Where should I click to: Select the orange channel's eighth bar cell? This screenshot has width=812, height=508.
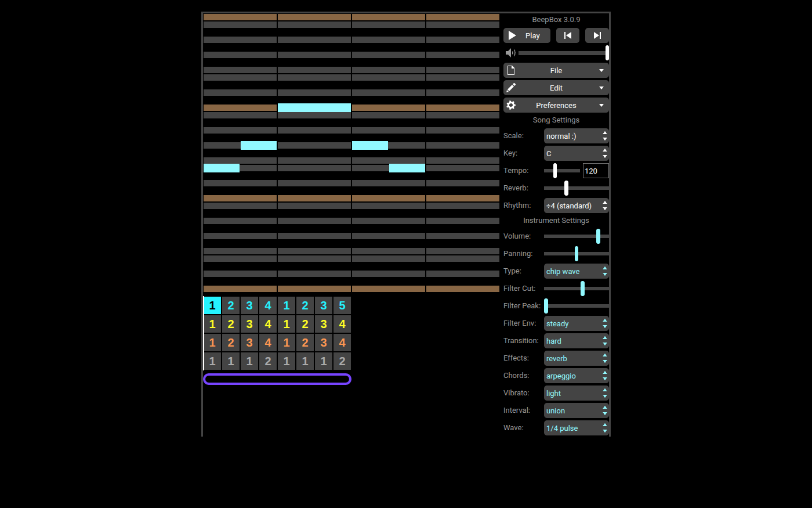(342, 343)
